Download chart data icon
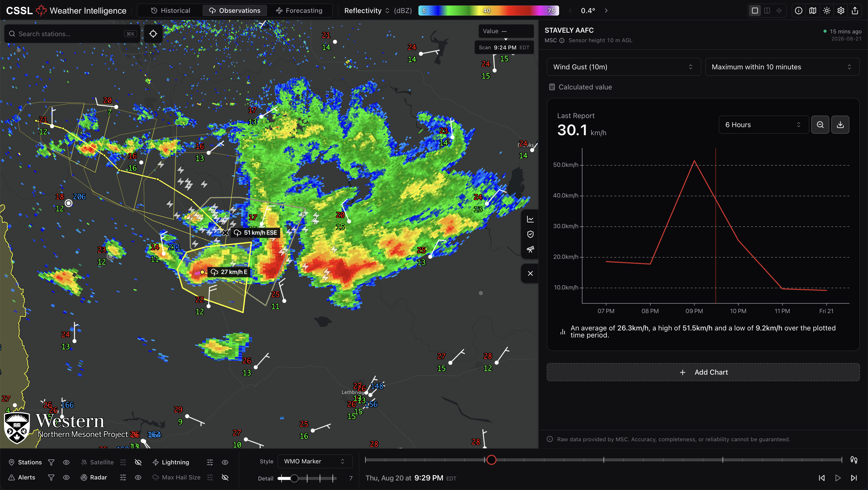 tap(840, 125)
